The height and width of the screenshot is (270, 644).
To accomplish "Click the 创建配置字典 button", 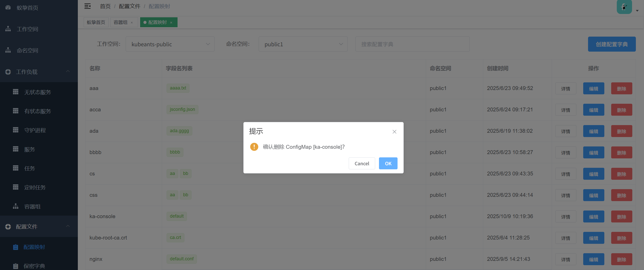I will (611, 44).
